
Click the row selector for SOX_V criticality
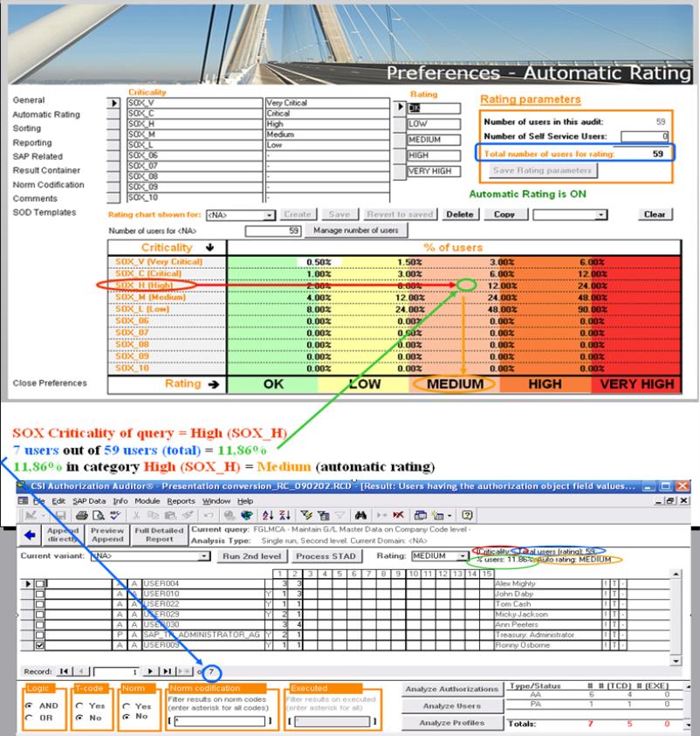tap(113, 103)
